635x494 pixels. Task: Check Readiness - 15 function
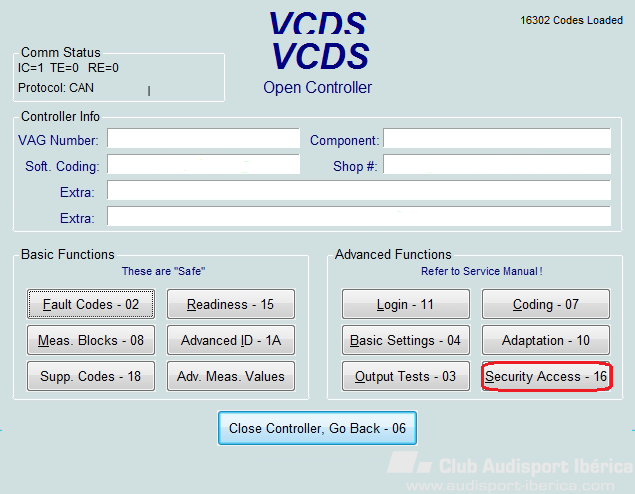[231, 304]
